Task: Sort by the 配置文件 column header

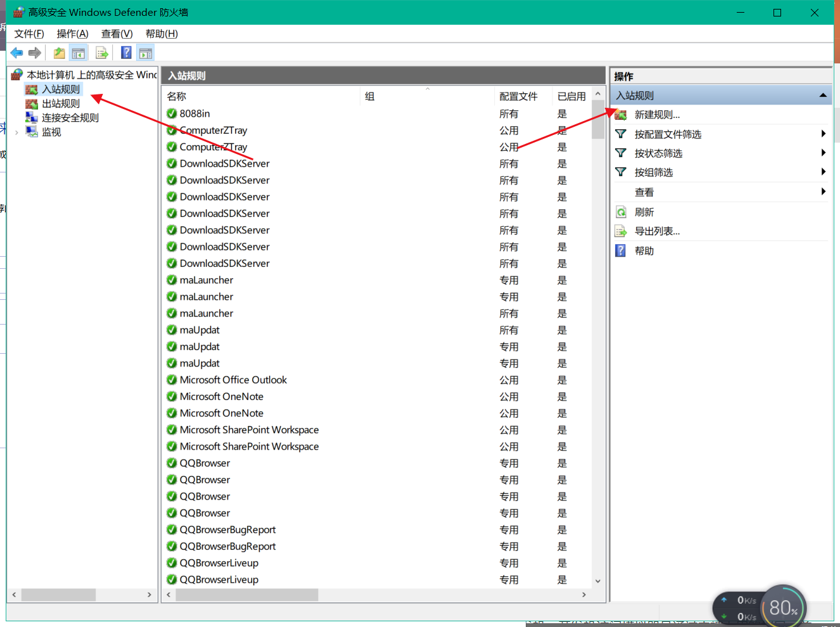Action: [523, 96]
